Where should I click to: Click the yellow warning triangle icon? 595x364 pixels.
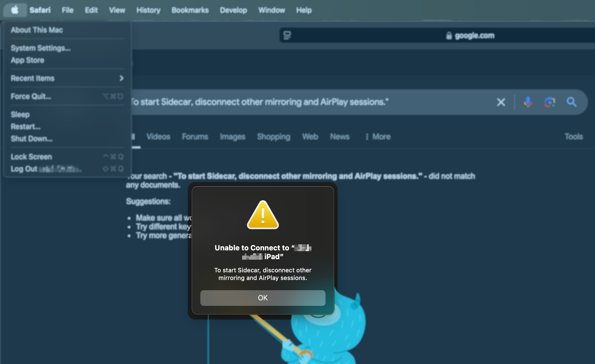click(263, 215)
